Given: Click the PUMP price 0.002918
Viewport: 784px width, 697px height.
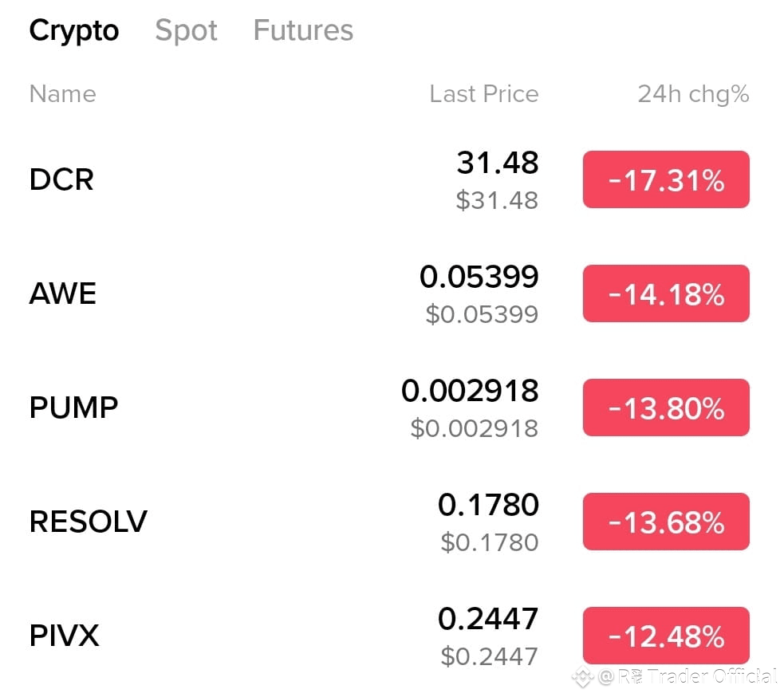Looking at the screenshot, I should (x=470, y=392).
